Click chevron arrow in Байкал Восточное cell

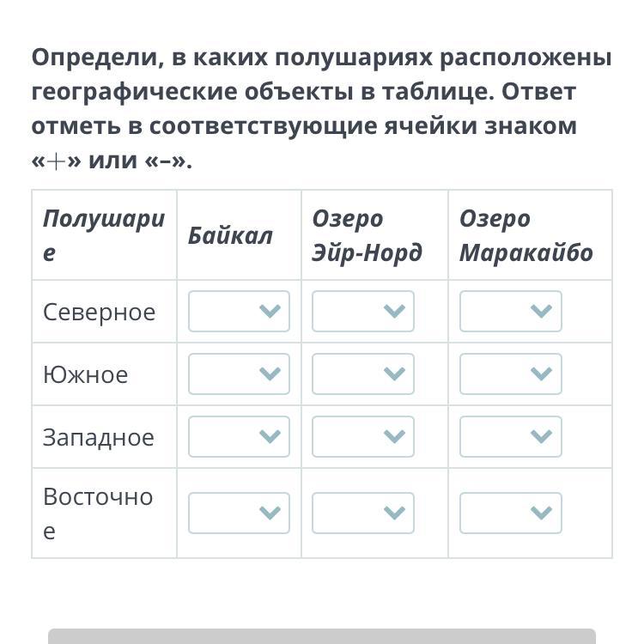click(x=270, y=513)
